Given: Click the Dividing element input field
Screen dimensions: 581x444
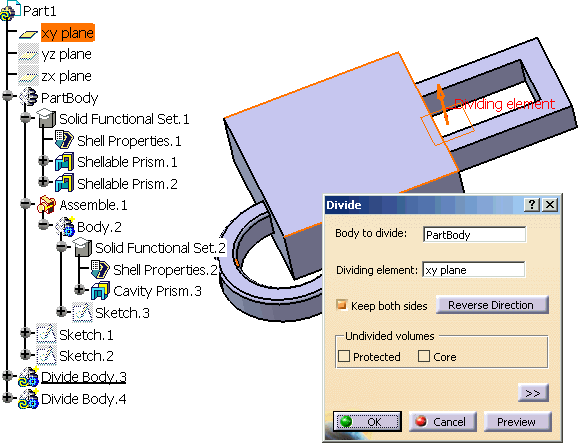Looking at the screenshot, I should (x=474, y=269).
